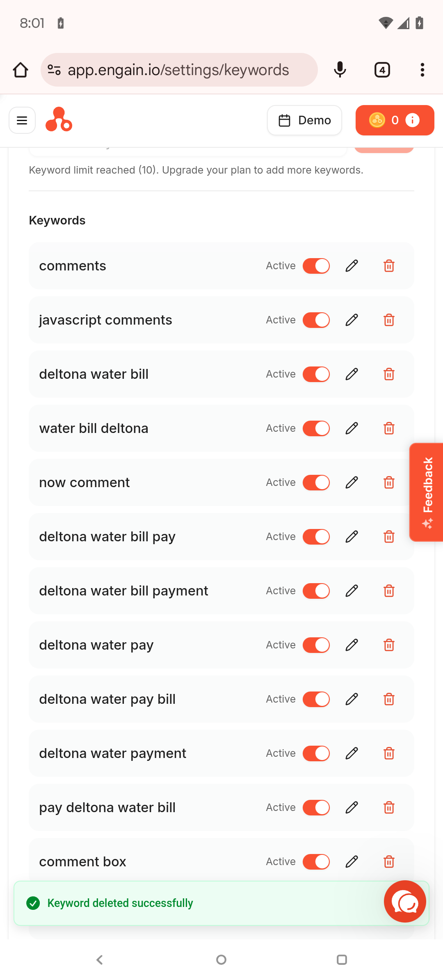The image size is (443, 980).
Task: Edit the 'deltona water bill' keyword
Action: (352, 374)
